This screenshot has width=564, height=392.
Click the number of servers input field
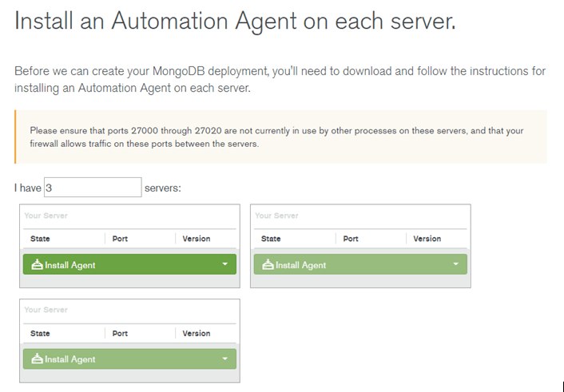(x=93, y=188)
